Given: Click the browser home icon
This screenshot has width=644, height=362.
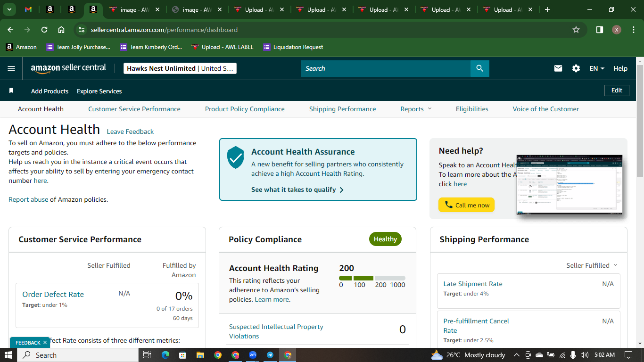Looking at the screenshot, I should (61, 30).
